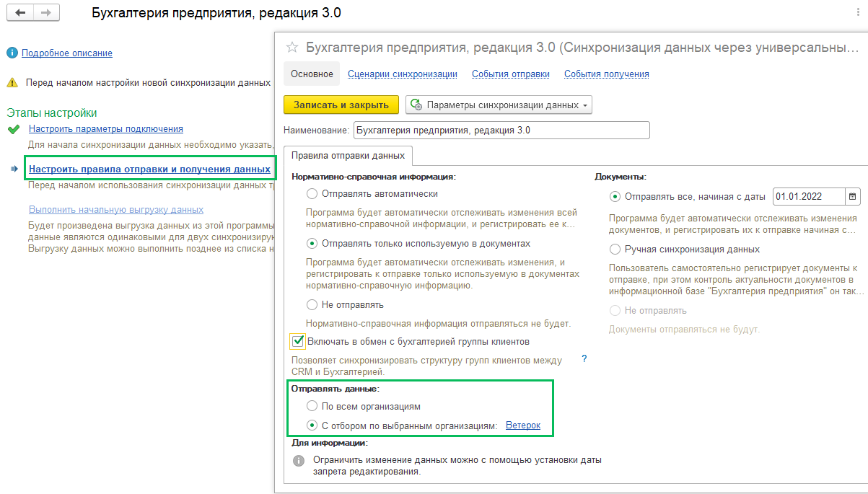Open the События получения tab
This screenshot has width=868, height=494.
click(x=607, y=74)
